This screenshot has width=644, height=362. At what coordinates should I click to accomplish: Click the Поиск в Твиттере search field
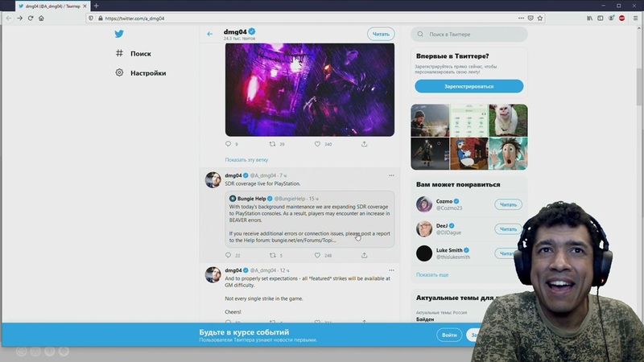469,35
